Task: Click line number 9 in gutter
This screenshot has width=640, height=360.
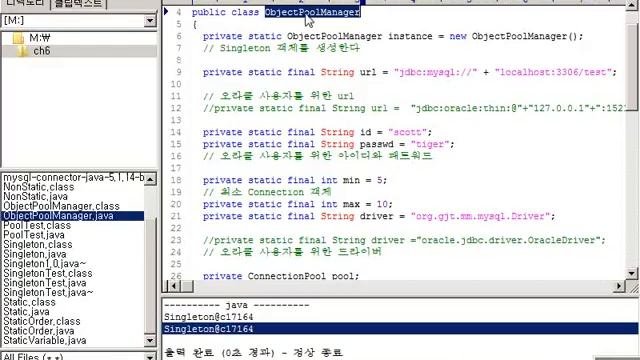Action: (x=178, y=72)
